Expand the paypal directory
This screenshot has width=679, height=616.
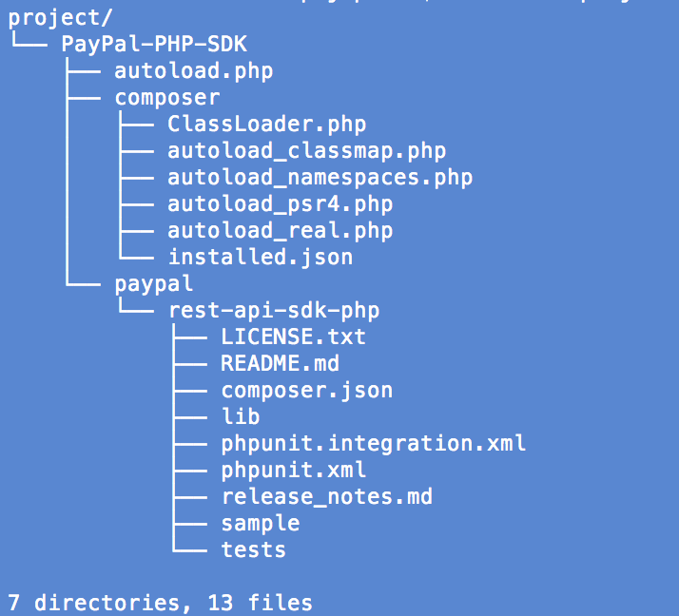[x=154, y=284]
